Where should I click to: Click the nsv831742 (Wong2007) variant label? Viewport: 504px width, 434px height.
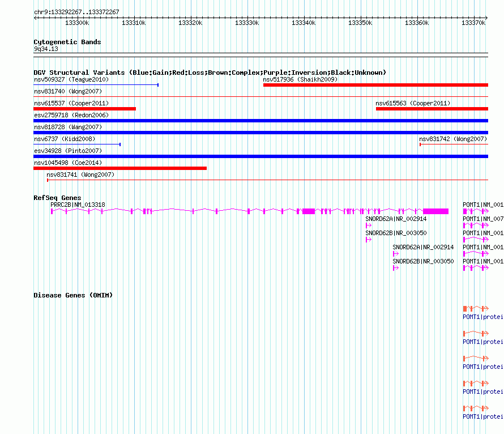click(x=453, y=139)
